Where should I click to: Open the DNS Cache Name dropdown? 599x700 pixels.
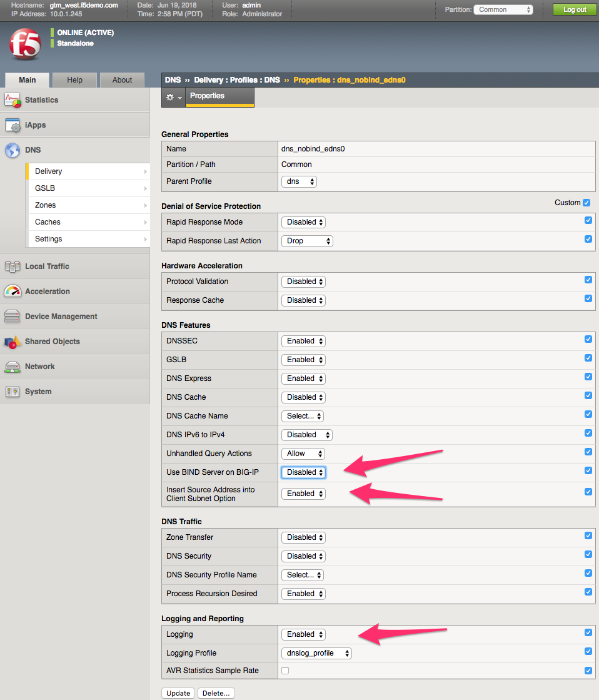tap(303, 416)
